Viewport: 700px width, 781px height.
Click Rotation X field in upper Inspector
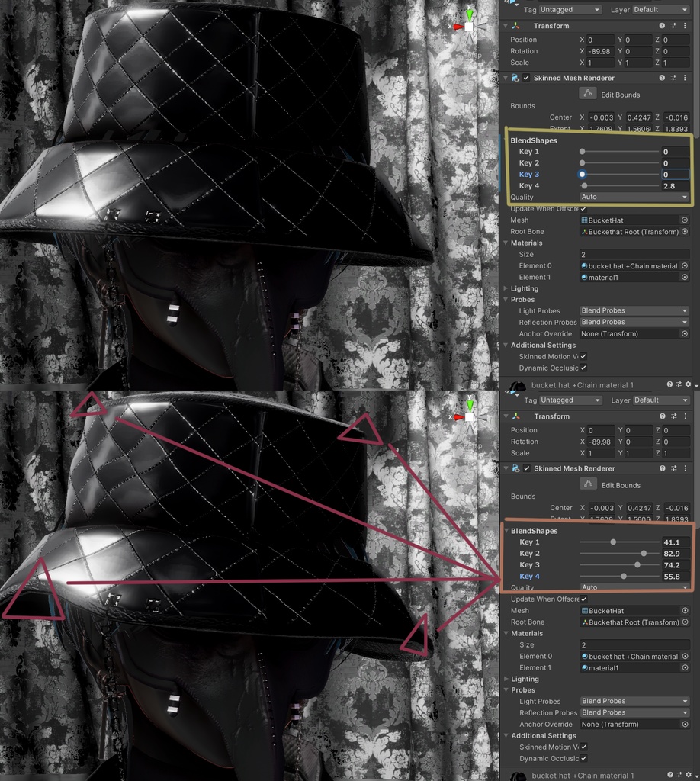[x=600, y=51]
